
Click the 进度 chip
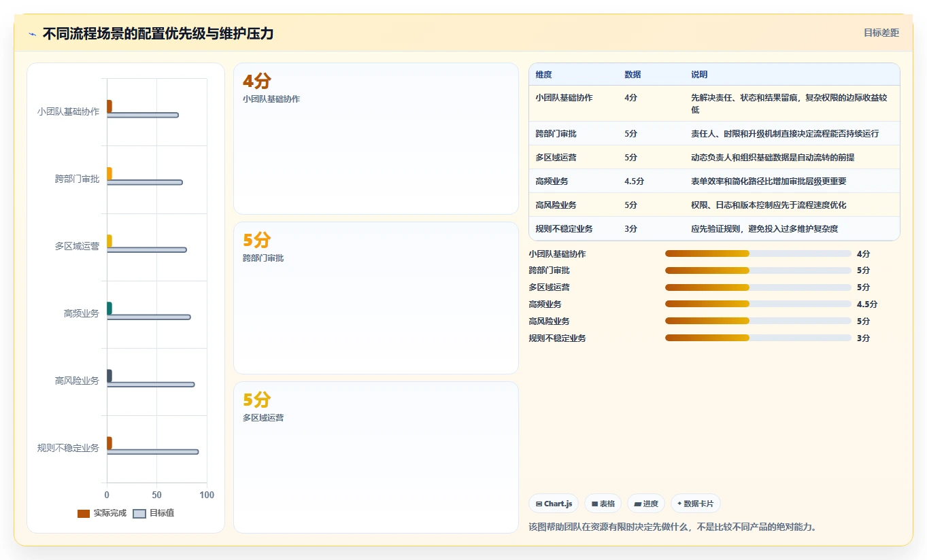click(x=646, y=504)
